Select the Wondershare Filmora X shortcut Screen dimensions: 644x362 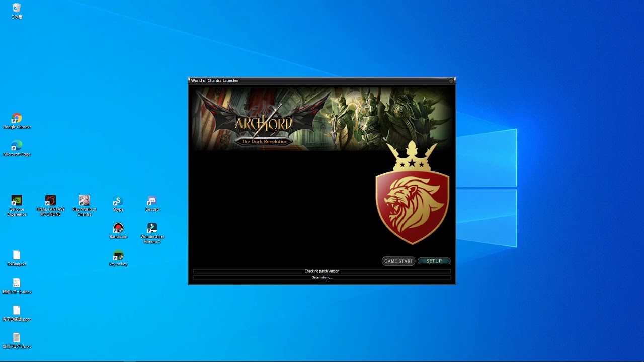coord(152,233)
